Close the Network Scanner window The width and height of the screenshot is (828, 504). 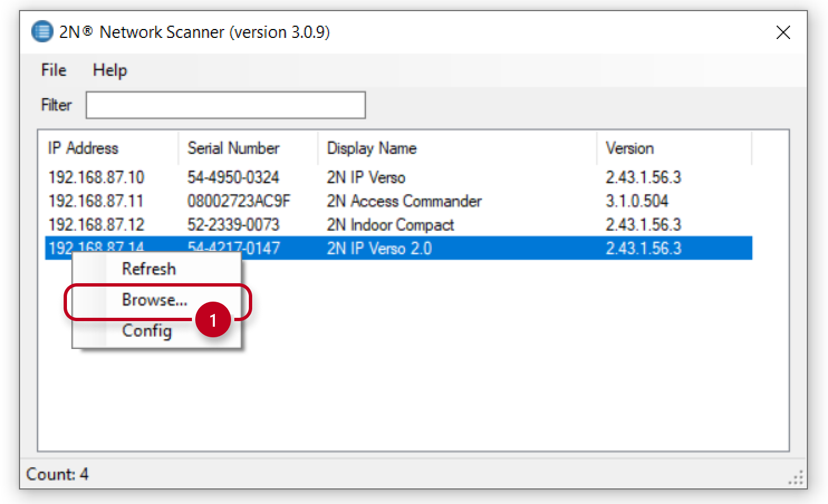[x=783, y=32]
